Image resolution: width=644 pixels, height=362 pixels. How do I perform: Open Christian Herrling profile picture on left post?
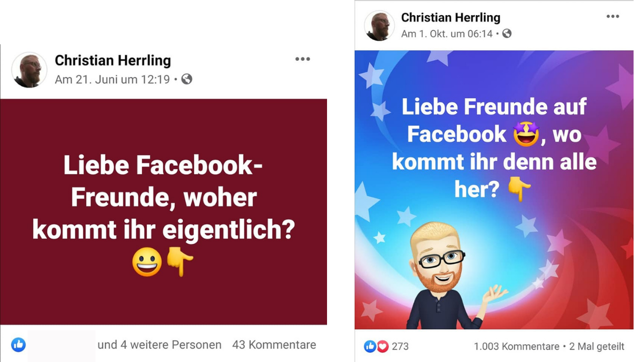(x=29, y=70)
